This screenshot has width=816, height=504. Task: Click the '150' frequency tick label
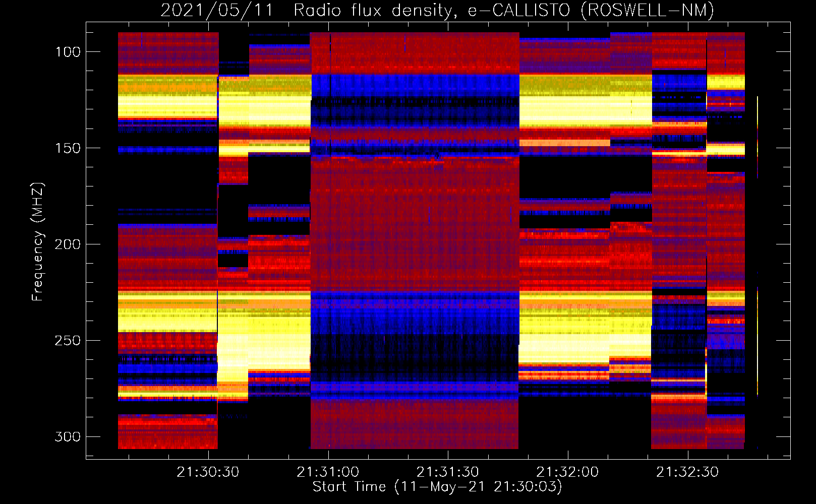click(68, 148)
